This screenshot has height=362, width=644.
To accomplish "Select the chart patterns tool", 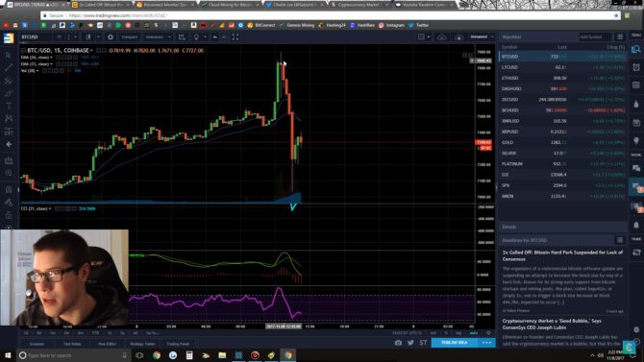I will pos(9,119).
